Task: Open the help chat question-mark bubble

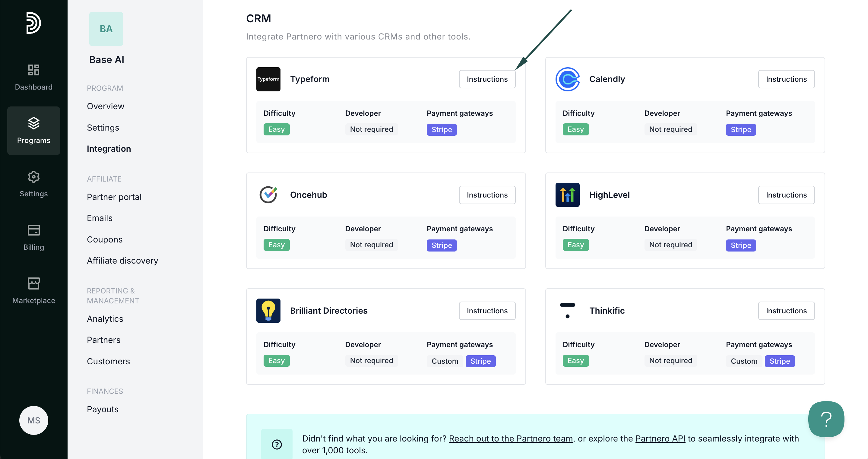Action: pos(826,419)
